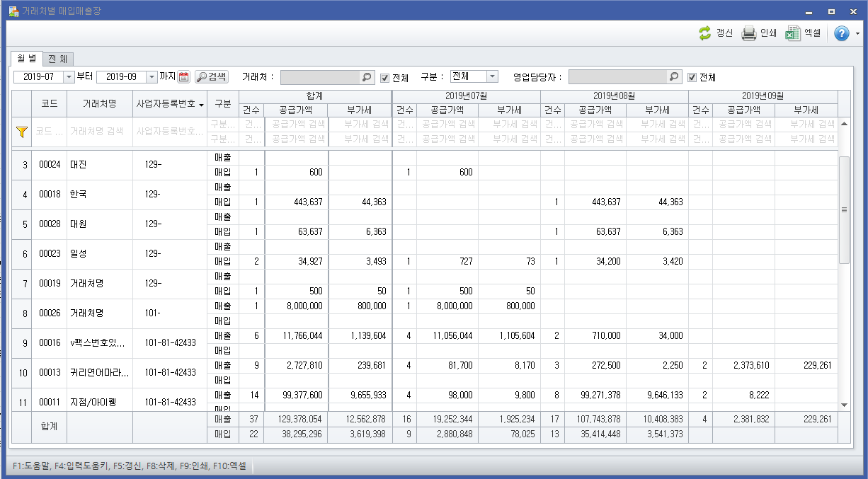Viewport: 868px width, 479px height.
Task: Click the 갱신 refresh icon
Action: click(x=704, y=33)
